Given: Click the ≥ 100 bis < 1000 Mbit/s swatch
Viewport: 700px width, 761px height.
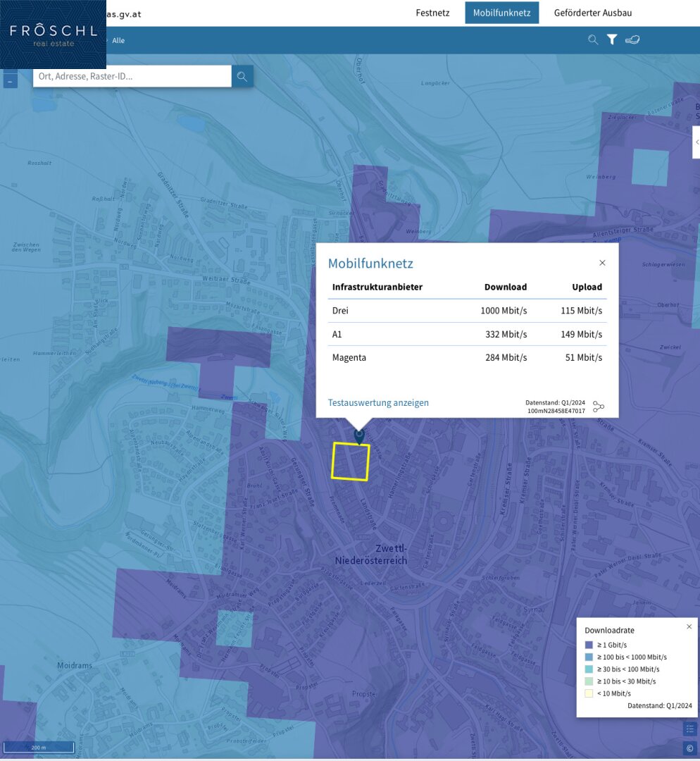Looking at the screenshot, I should point(589,657).
